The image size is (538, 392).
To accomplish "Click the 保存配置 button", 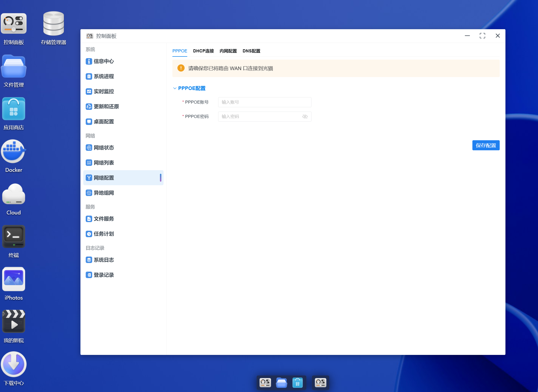I will coord(486,145).
